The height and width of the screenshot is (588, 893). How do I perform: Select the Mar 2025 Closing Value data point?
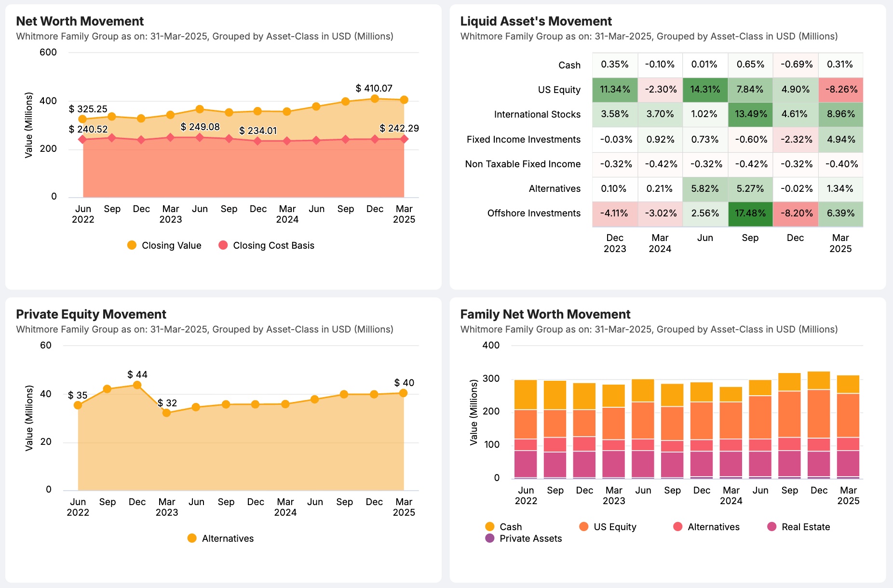(x=404, y=100)
